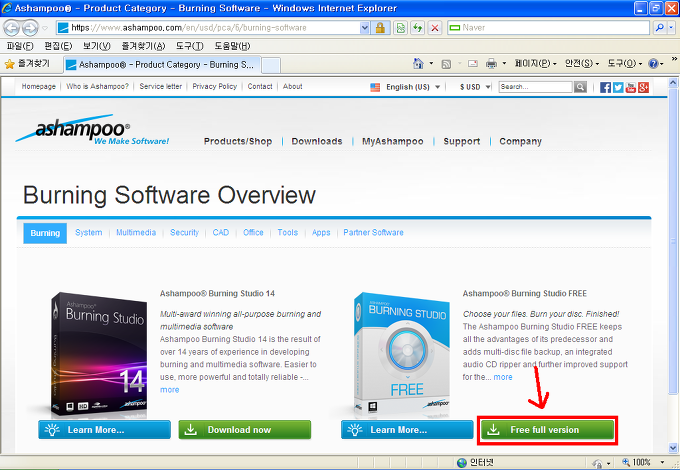Image resolution: width=680 pixels, height=470 pixels.
Task: Click the security lock icon in address bar
Action: tap(380, 28)
